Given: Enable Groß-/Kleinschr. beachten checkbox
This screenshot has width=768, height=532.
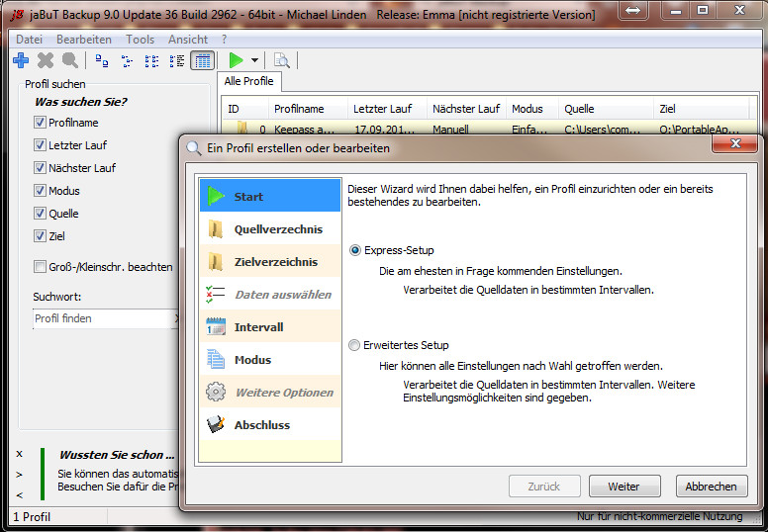Looking at the screenshot, I should pyautogui.click(x=41, y=267).
